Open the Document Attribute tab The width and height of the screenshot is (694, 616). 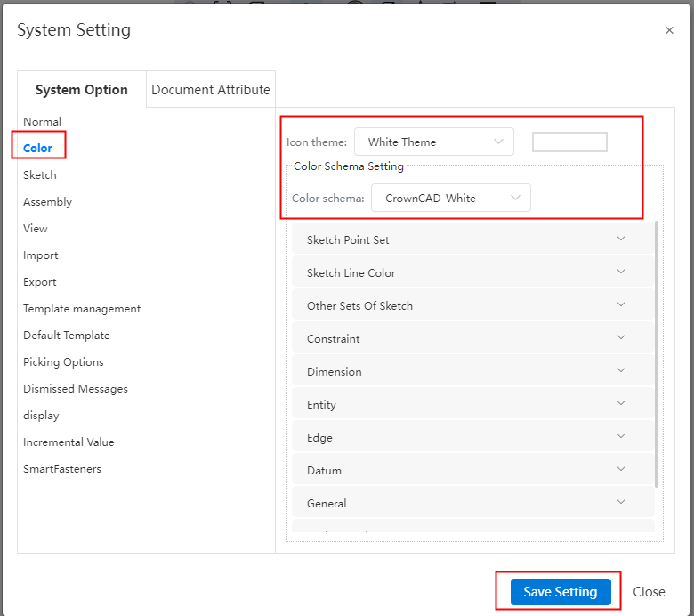click(211, 89)
